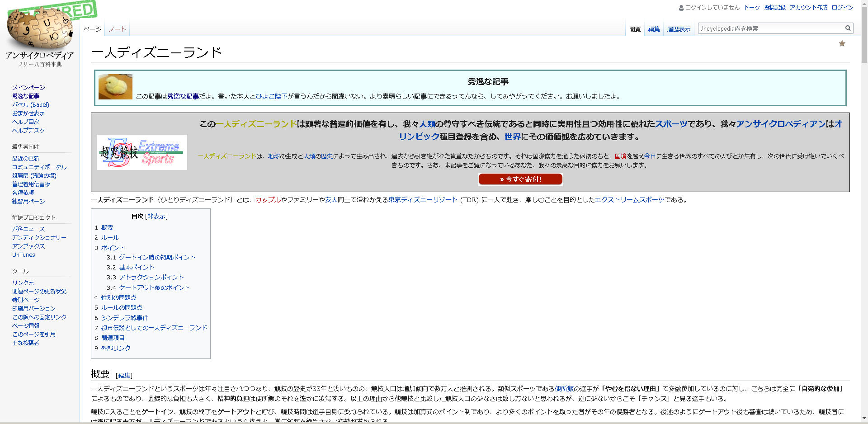Open アンディクショナリー link
Screen dimensions: 868x424
[x=39, y=237]
